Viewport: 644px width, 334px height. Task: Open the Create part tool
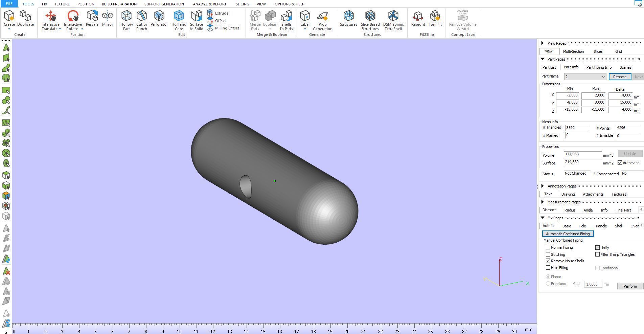tap(9, 18)
